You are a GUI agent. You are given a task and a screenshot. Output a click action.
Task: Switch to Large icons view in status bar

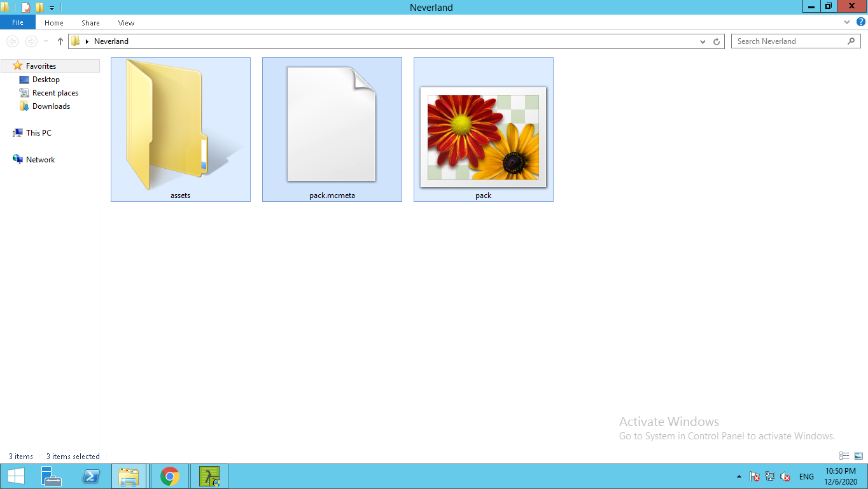[858, 456]
